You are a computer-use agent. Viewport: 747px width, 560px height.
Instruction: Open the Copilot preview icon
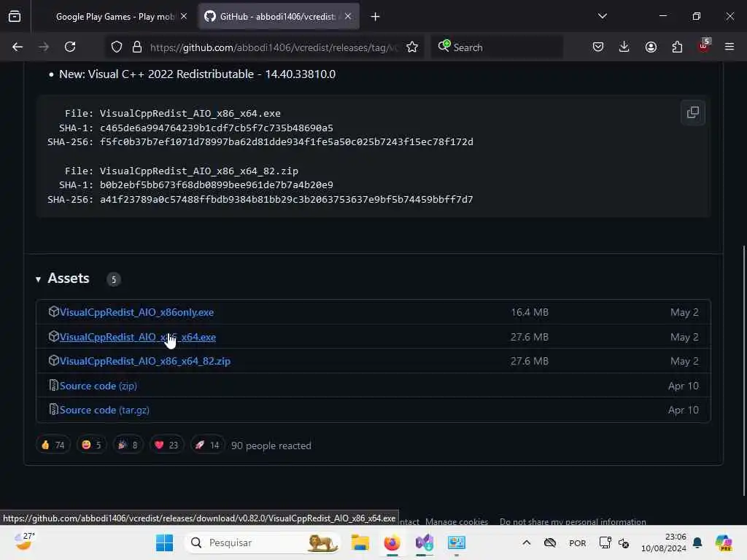724,542
